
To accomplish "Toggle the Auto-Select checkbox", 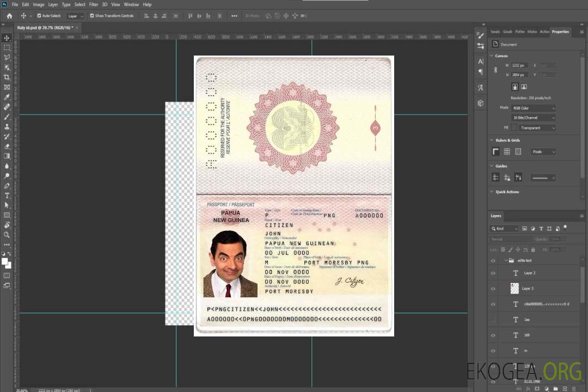I will tap(39, 16).
